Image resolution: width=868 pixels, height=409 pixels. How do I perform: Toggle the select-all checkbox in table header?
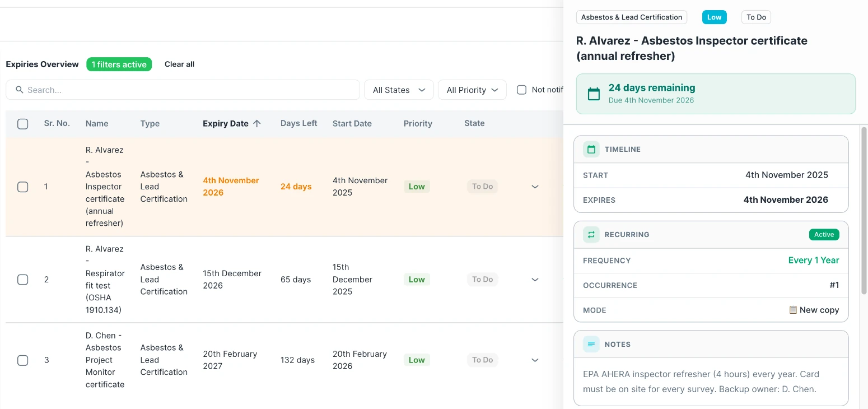point(23,124)
